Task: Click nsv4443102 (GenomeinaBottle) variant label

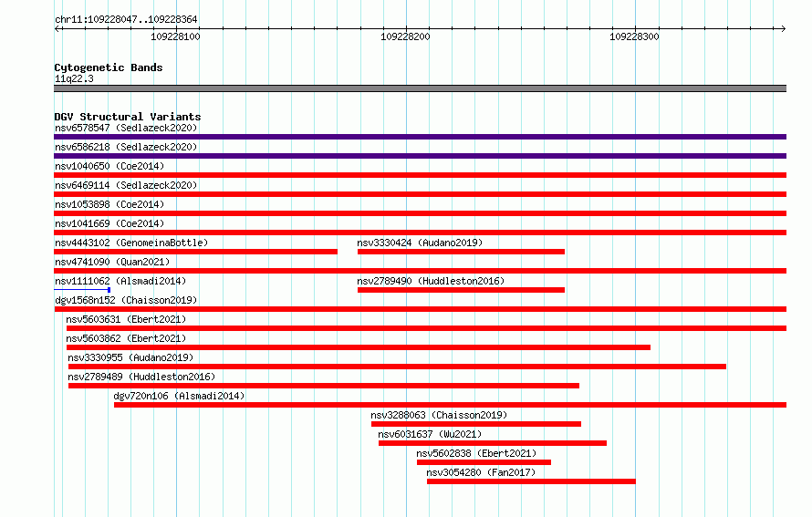Action: [x=131, y=243]
